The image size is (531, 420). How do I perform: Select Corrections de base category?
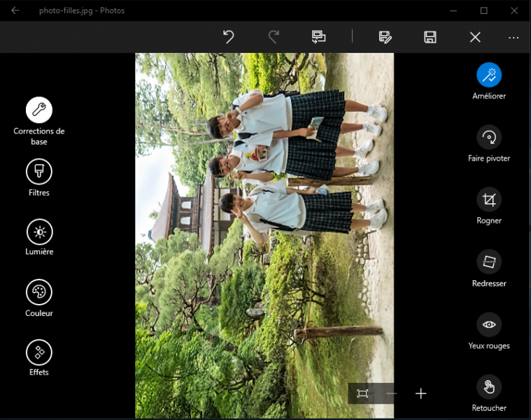[39, 110]
